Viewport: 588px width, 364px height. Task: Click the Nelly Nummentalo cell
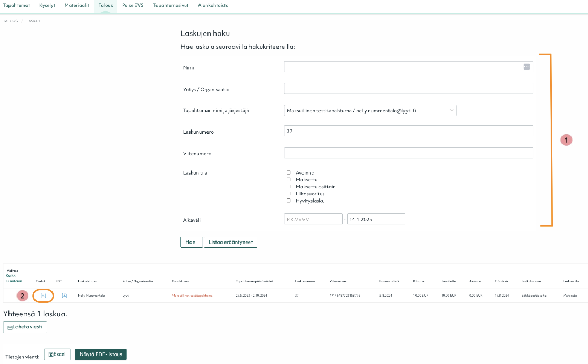[x=91, y=296]
